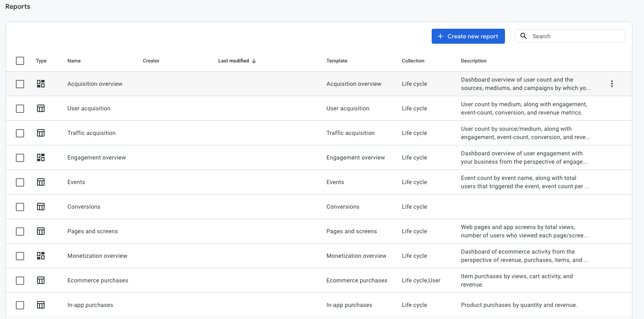The width and height of the screenshot is (644, 319).
Task: Click the dashboard icon beside Monetization overview
Action: click(x=41, y=256)
